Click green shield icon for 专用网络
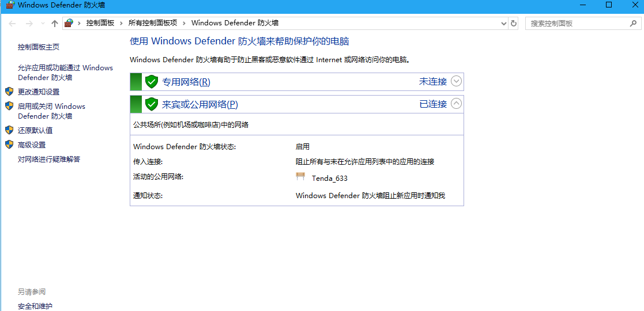Viewport: 644px width, 311px height. tap(152, 82)
